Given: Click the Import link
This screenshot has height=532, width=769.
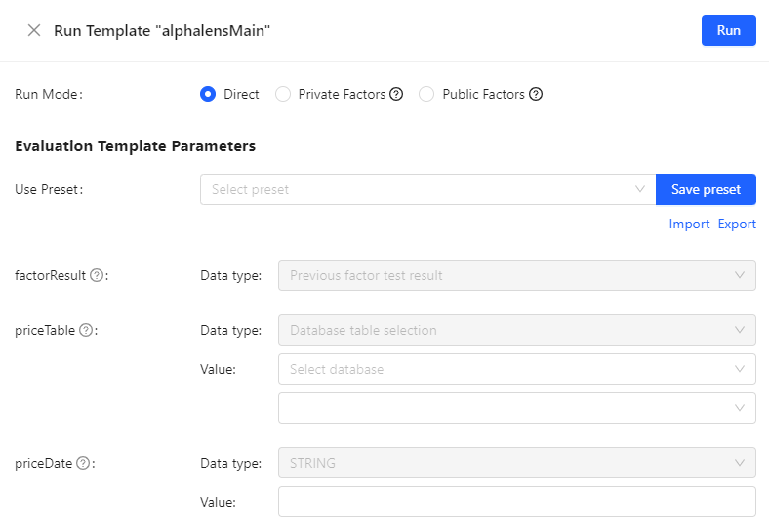Looking at the screenshot, I should (x=689, y=224).
